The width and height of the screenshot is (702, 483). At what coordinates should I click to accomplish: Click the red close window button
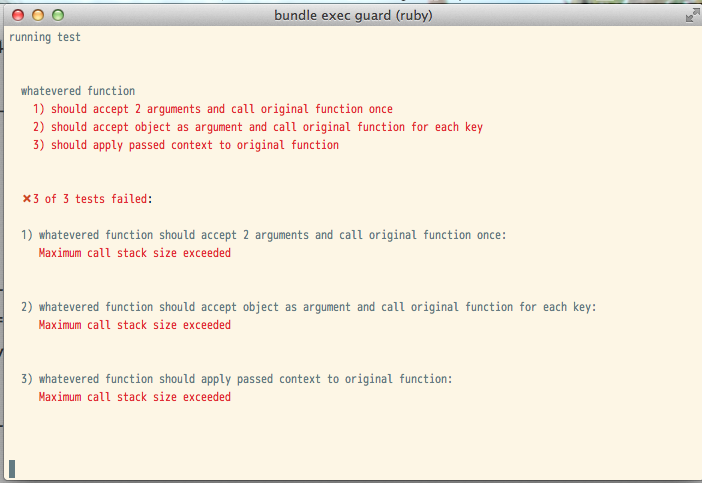pyautogui.click(x=17, y=15)
